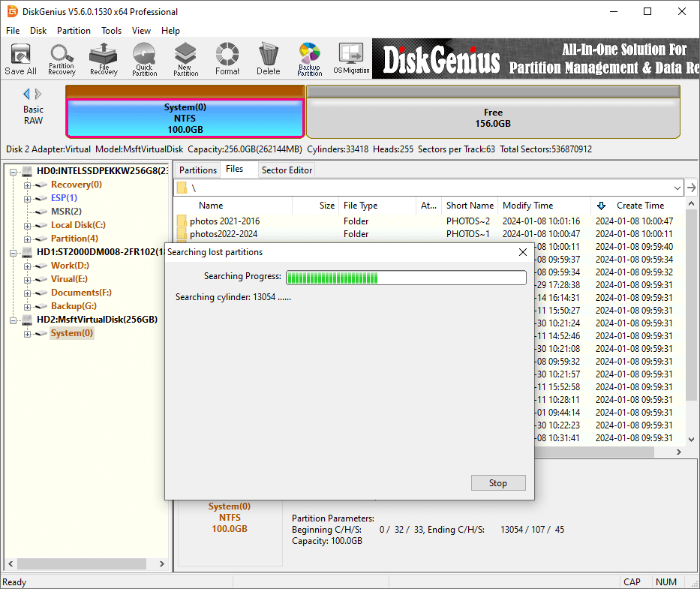Collapse HD0 INTELSSDPEKKW256G8 disk node
The image size is (700, 589).
pos(13,172)
